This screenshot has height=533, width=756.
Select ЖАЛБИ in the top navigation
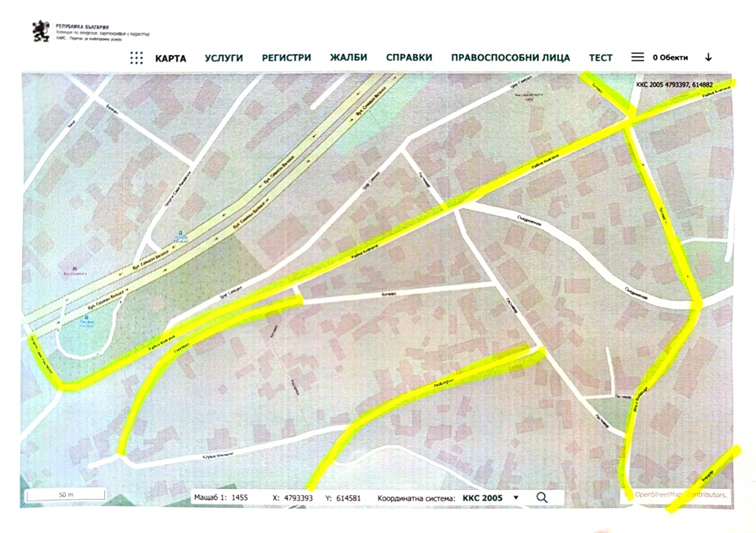(x=349, y=58)
